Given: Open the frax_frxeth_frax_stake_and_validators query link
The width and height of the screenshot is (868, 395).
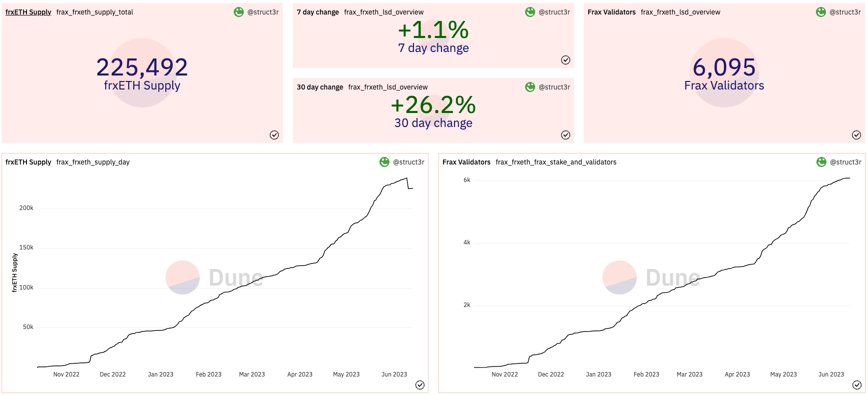Looking at the screenshot, I should 556,162.
